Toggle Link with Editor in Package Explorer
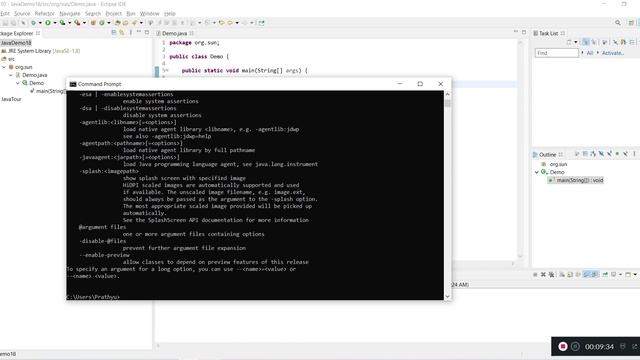The height and width of the screenshot is (360, 640). tap(122, 33)
